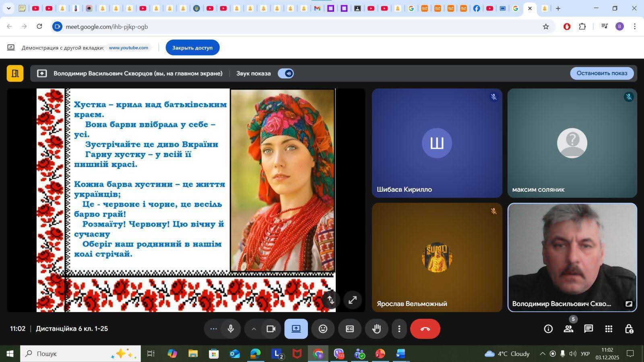This screenshot has height=362, width=644.
Task: Open the meeting chat panel
Action: (x=588, y=329)
